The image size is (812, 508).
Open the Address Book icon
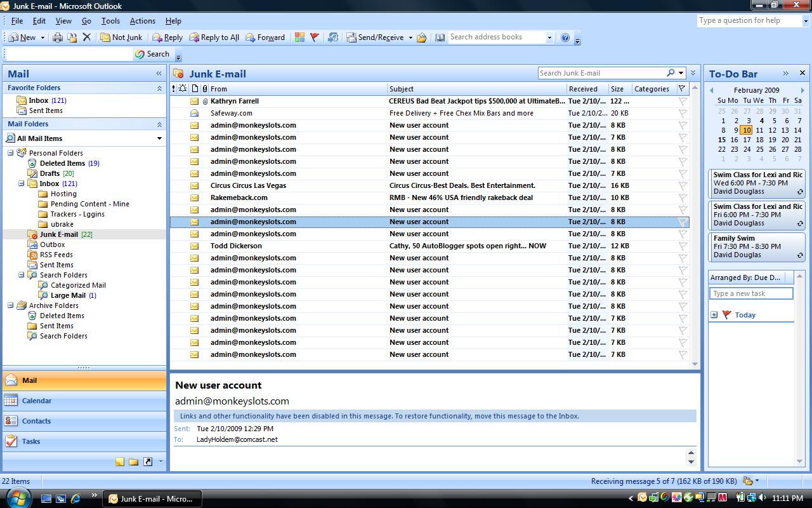(440, 37)
